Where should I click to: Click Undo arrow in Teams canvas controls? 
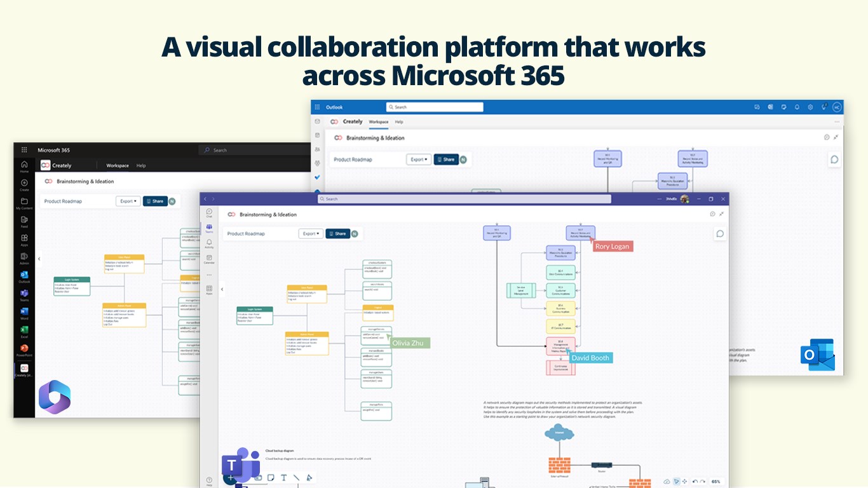[x=695, y=482]
